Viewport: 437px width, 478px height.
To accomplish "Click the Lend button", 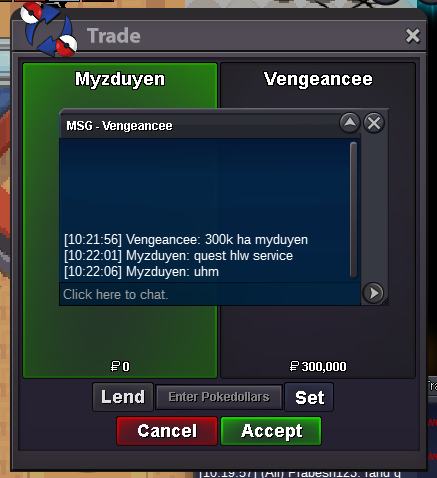I will coord(123,397).
